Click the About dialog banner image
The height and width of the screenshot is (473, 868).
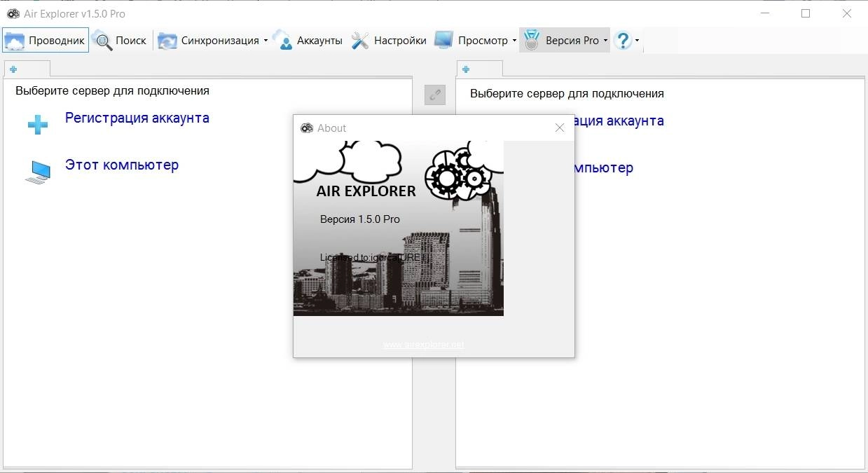tap(399, 228)
